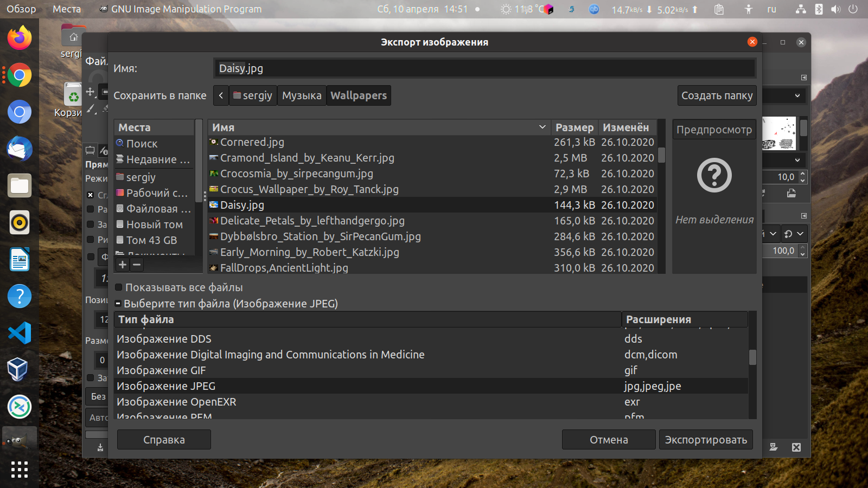Open the clock and calendar panel
The width and height of the screenshot is (868, 488).
pyautogui.click(x=422, y=9)
